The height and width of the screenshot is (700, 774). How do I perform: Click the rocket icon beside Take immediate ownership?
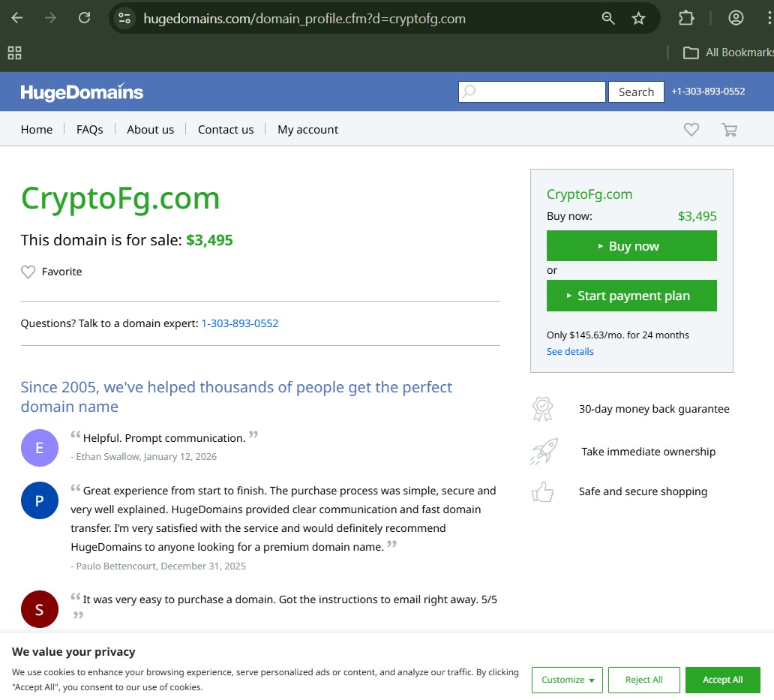click(542, 451)
